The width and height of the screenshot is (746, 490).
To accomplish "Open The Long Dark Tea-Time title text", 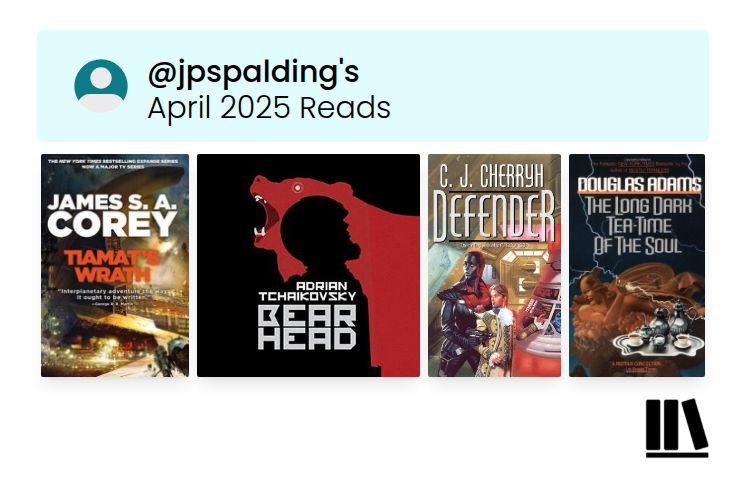I will point(638,225).
